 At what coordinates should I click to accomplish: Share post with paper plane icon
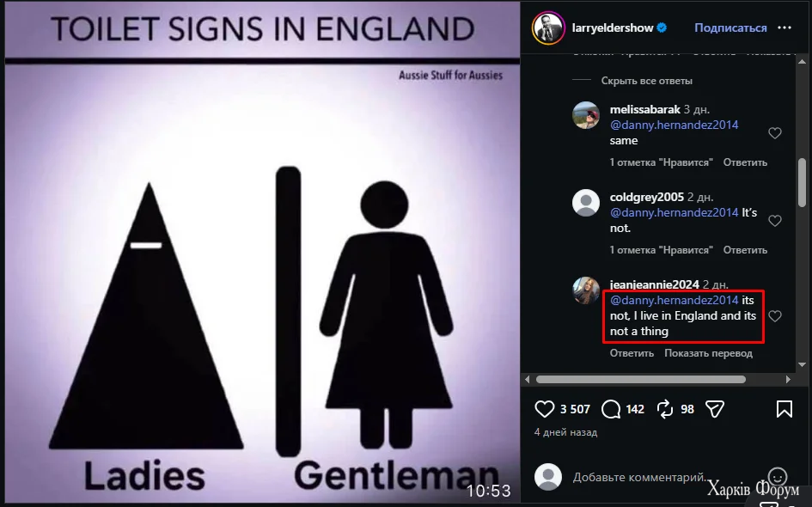click(715, 409)
